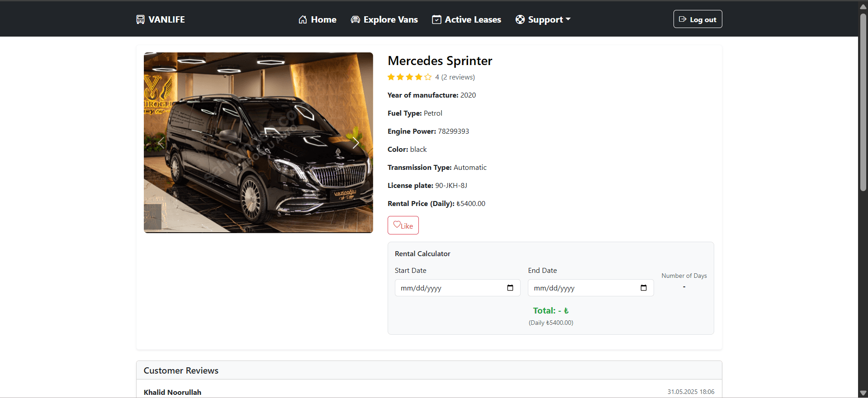868x398 pixels.
Task: Click the license plate value 90-JKH-8J
Action: click(451, 186)
